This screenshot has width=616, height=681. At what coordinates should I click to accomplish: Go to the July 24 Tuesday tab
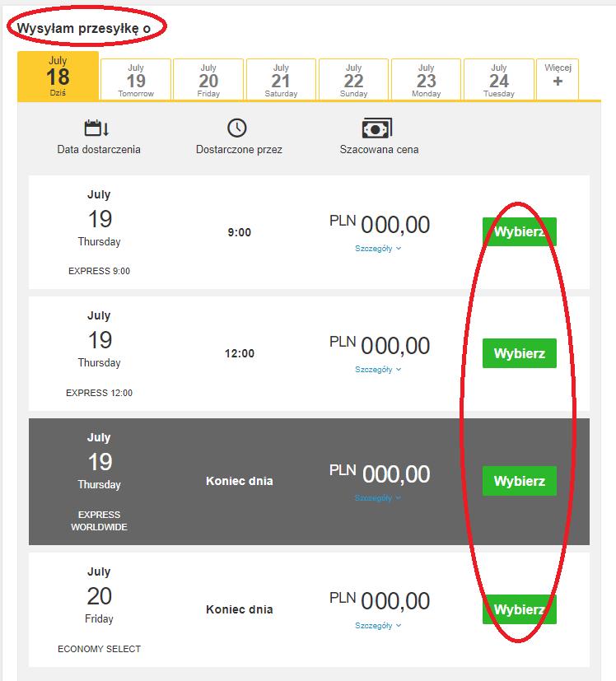pyautogui.click(x=499, y=80)
